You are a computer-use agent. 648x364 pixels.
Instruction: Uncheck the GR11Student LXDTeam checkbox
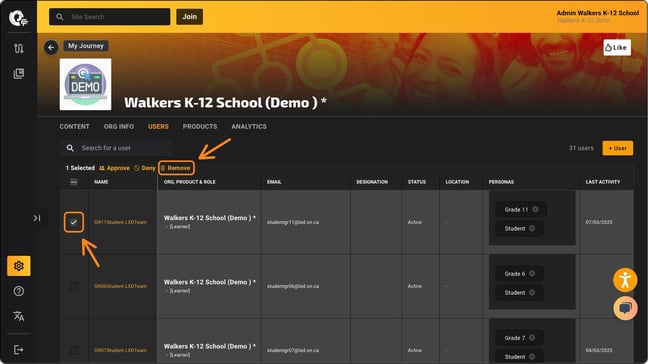click(x=74, y=222)
